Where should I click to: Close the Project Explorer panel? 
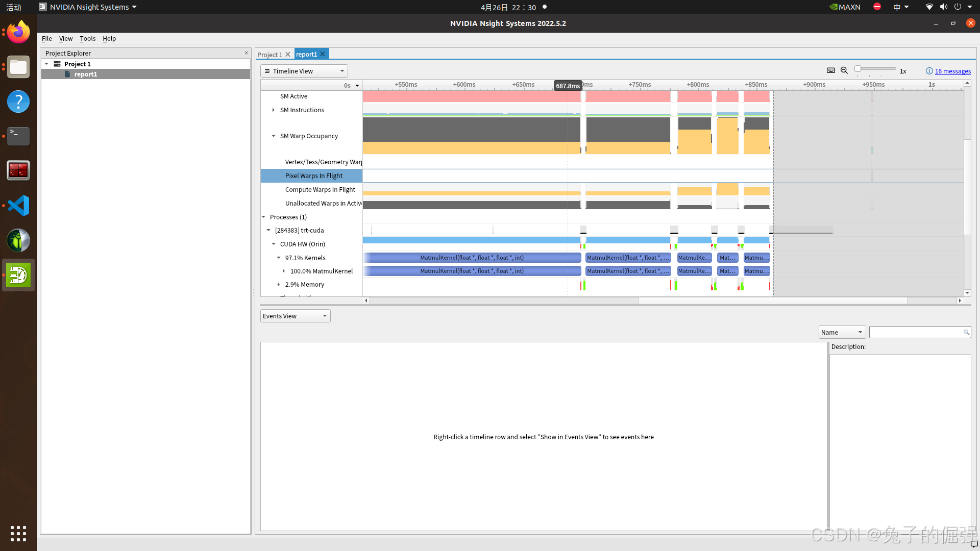coord(246,53)
